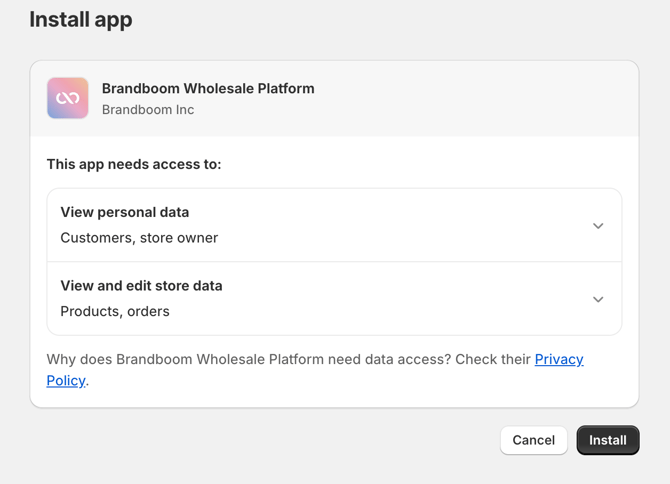Expand the View personal data chevron
Viewport: 670px width, 484px height.
click(x=598, y=226)
